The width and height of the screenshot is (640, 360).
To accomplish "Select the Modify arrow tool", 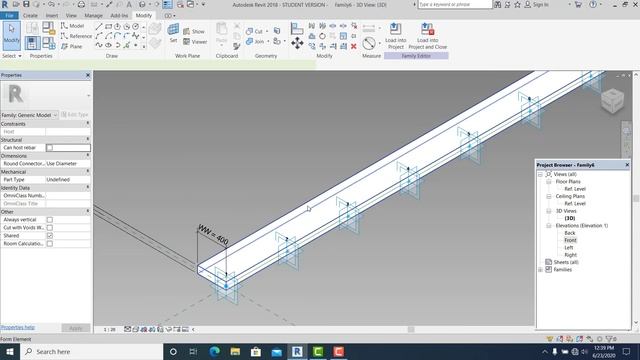I will pos(11,36).
